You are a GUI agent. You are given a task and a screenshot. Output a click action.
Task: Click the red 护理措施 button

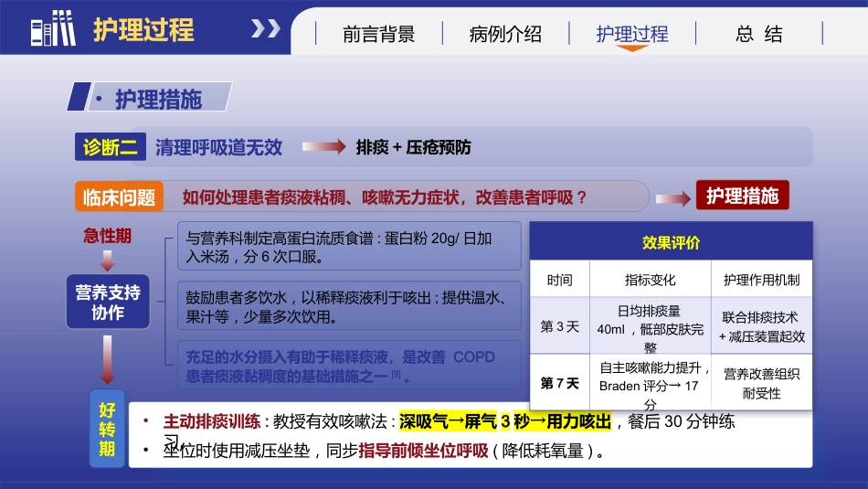click(x=742, y=196)
